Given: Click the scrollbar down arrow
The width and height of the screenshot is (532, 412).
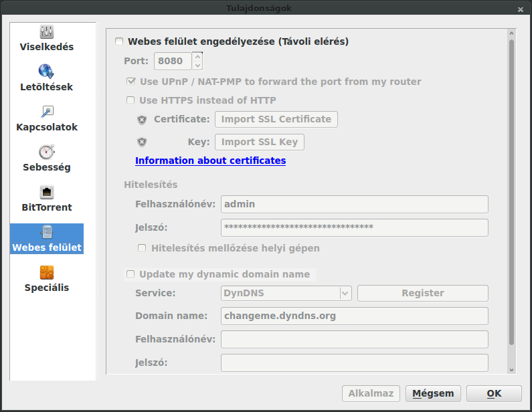Looking at the screenshot, I should point(512,370).
